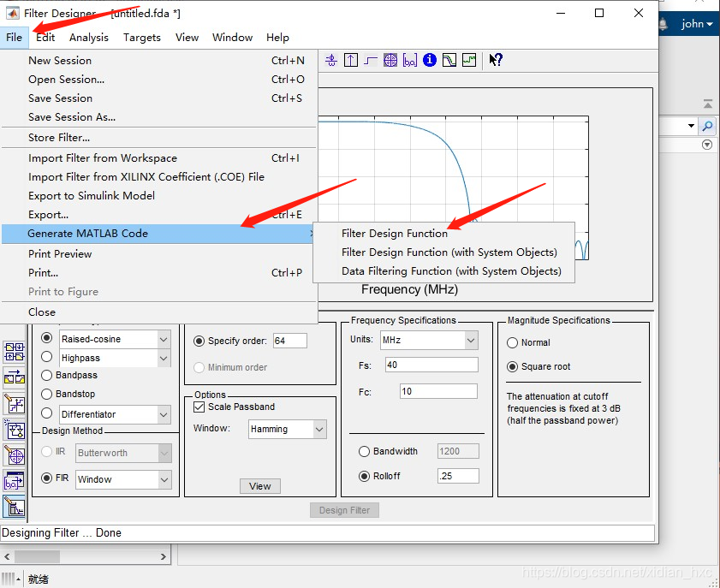This screenshot has height=588, width=720.
Task: Open the pole/zero plot from toolbar
Action: click(390, 60)
